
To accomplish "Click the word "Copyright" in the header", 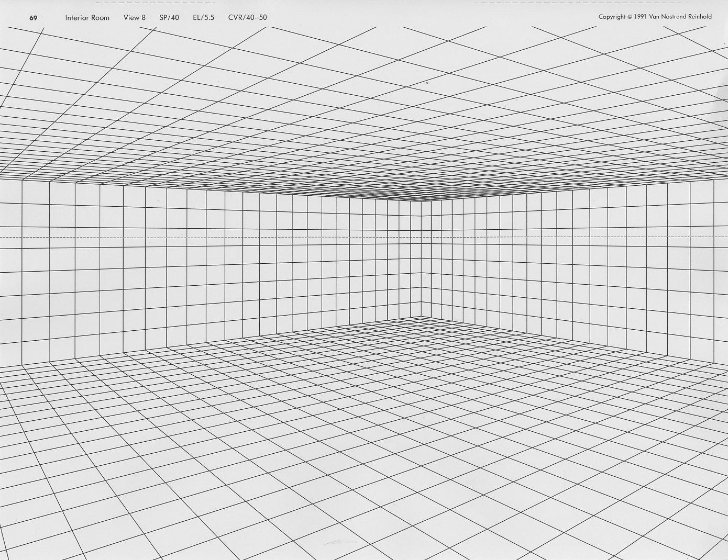I will [612, 17].
